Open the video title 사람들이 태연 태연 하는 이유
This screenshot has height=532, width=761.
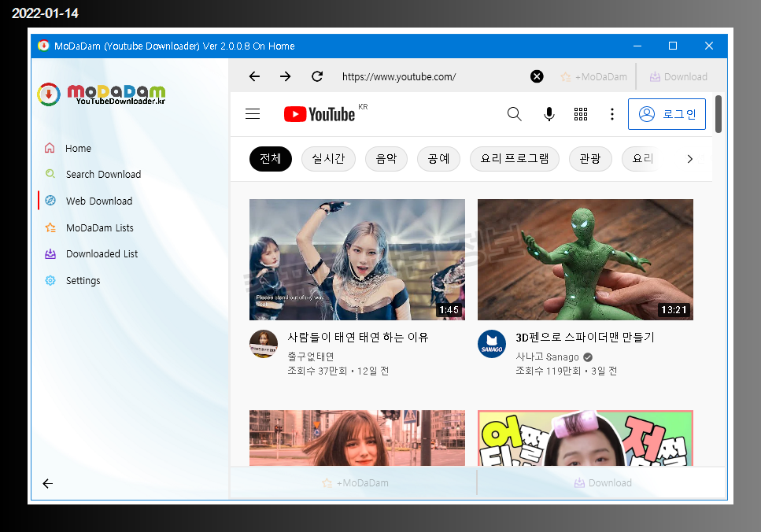click(358, 337)
